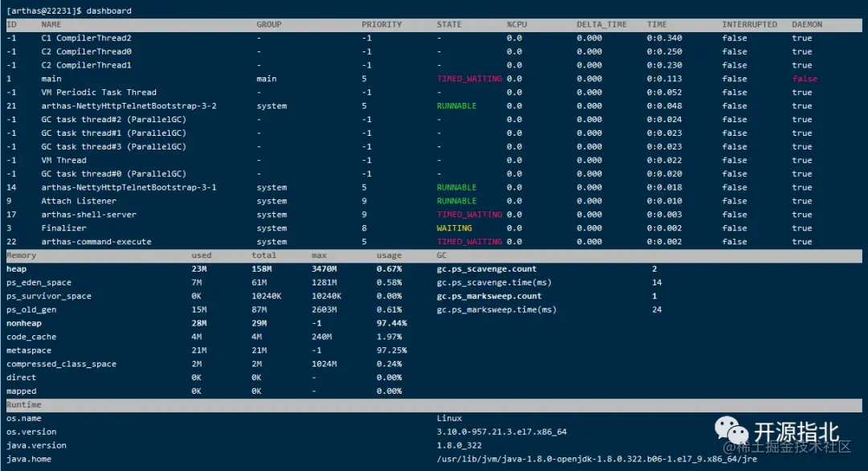Click 'gc.ps_scavenge.count' metric label

coord(486,268)
